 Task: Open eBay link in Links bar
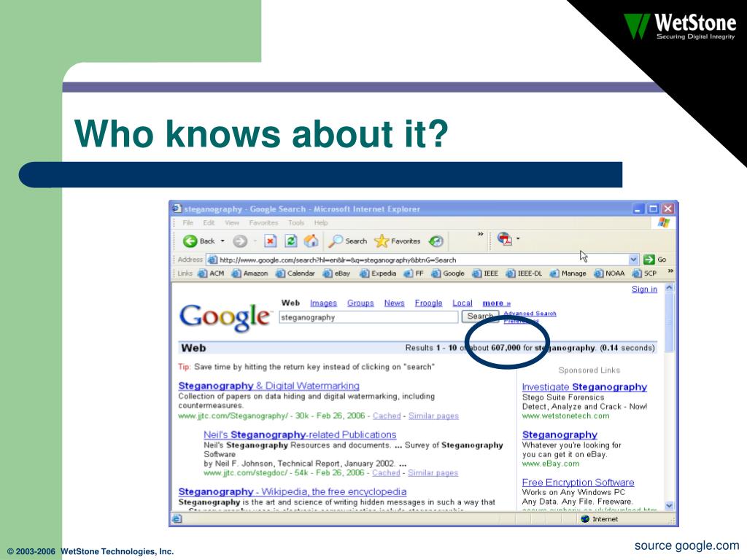(x=336, y=273)
